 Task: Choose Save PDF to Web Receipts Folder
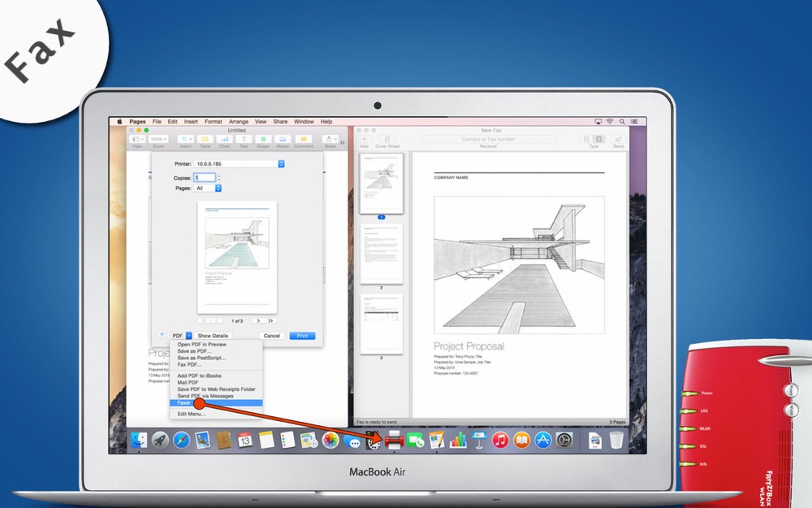(216, 389)
